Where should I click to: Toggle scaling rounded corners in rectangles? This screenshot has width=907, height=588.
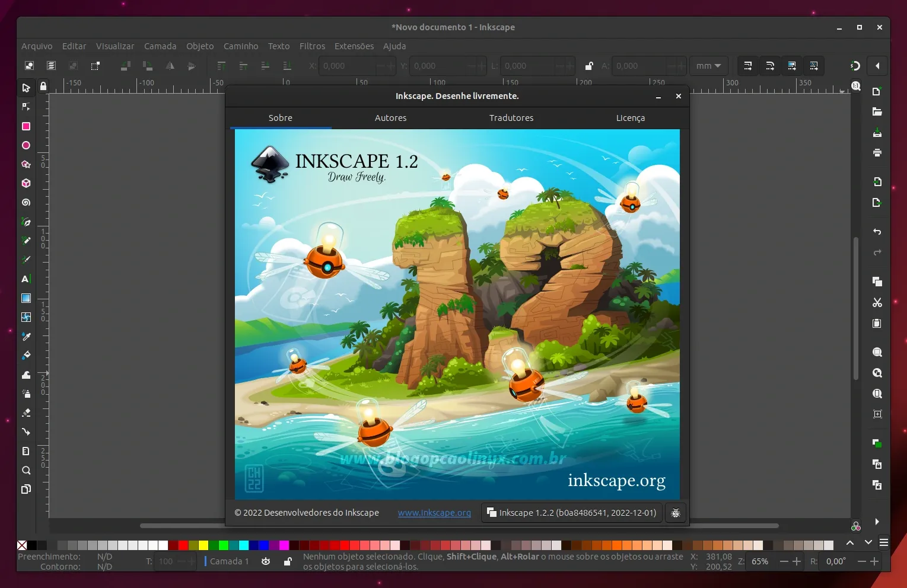(x=770, y=66)
